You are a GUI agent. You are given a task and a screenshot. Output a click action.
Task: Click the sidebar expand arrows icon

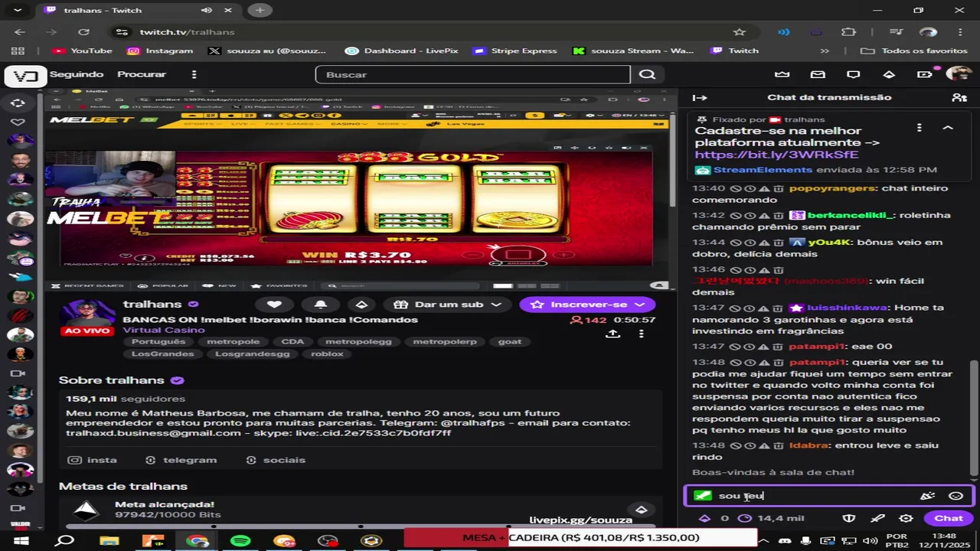18,102
